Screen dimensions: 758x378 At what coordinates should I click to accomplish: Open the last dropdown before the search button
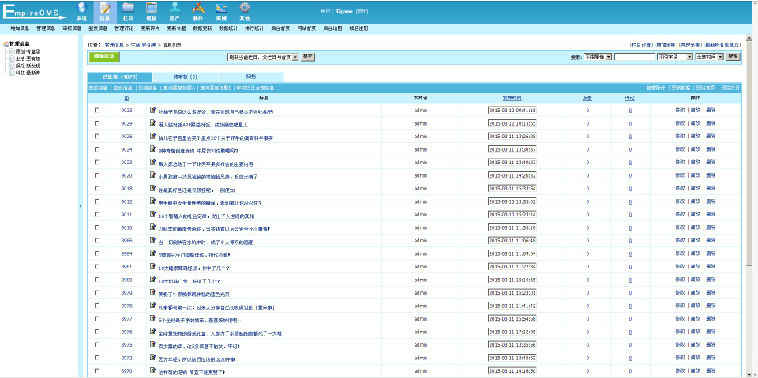[x=709, y=57]
